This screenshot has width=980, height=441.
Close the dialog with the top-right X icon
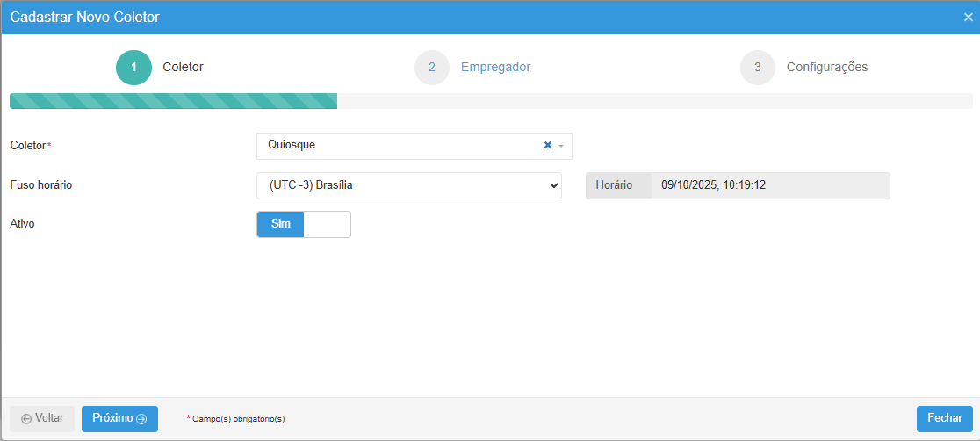[x=968, y=18]
